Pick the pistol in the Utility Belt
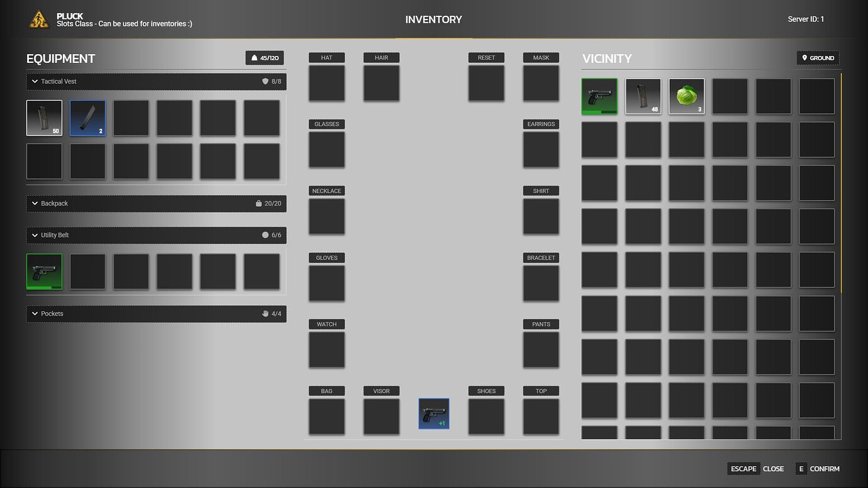This screenshot has height=488, width=868. [44, 272]
